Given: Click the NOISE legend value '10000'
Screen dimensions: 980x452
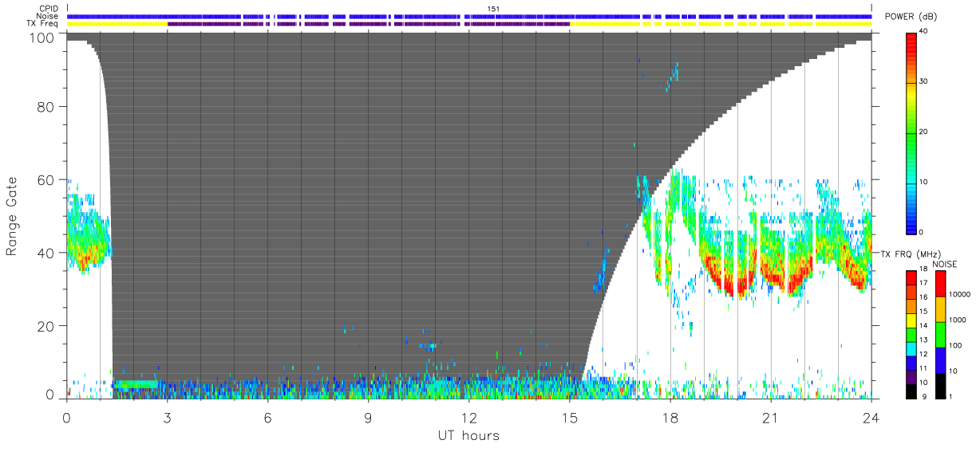Looking at the screenshot, I should tap(961, 293).
